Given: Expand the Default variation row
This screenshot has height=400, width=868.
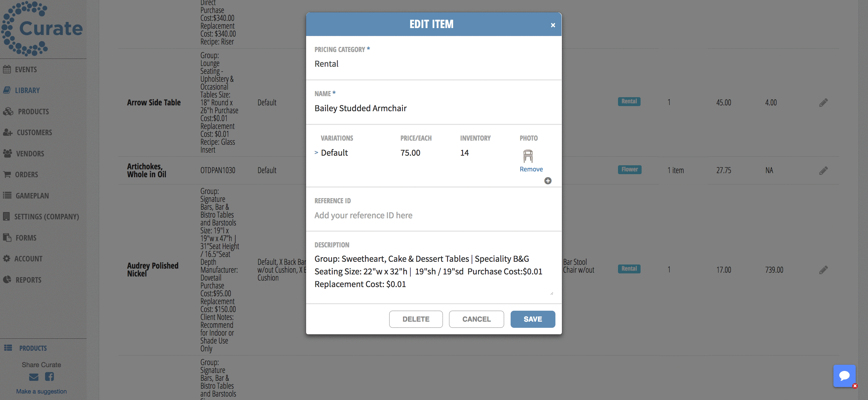Looking at the screenshot, I should 316,153.
